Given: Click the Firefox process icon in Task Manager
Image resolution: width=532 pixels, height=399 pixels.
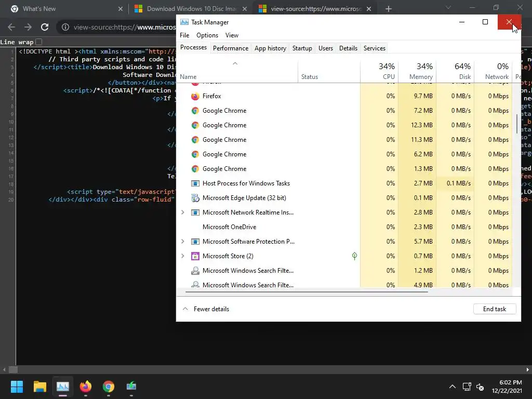Looking at the screenshot, I should click(x=195, y=96).
